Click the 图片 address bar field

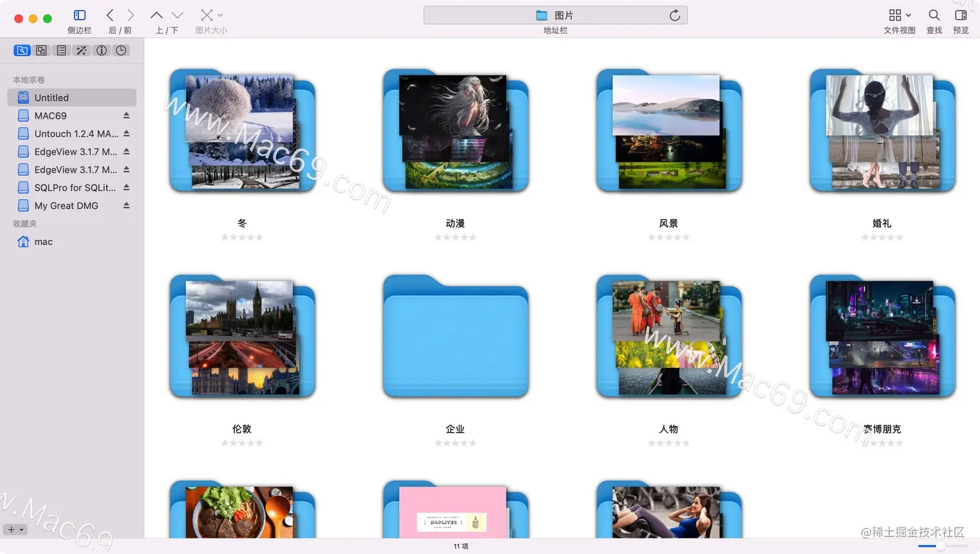555,15
